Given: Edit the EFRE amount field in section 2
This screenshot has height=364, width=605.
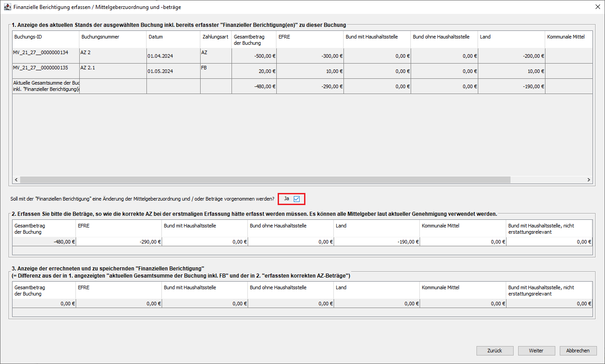Looking at the screenshot, I should pos(119,242).
